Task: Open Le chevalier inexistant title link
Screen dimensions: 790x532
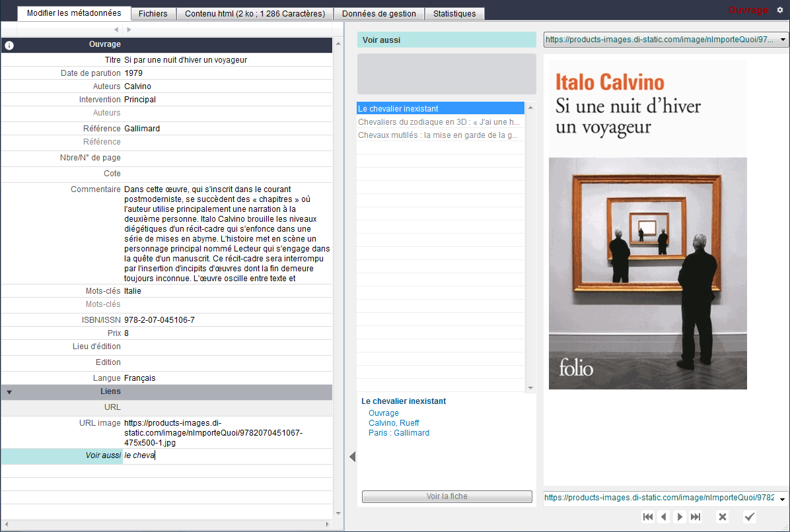Action: 404,401
